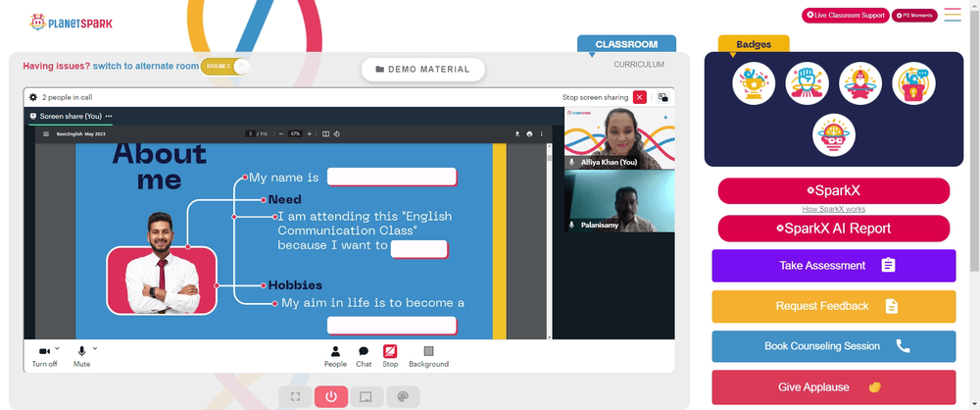Select the CLASSROOM tab
Image resolution: width=980 pixels, height=410 pixels.
pos(626,44)
